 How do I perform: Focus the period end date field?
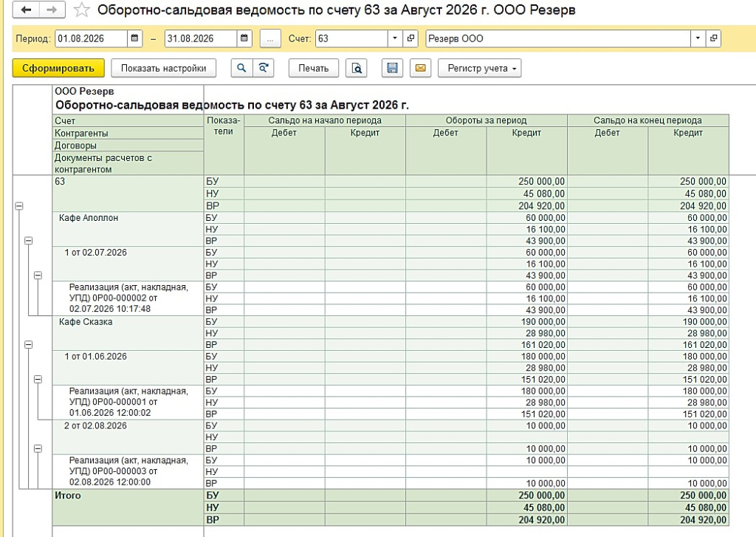[201, 38]
